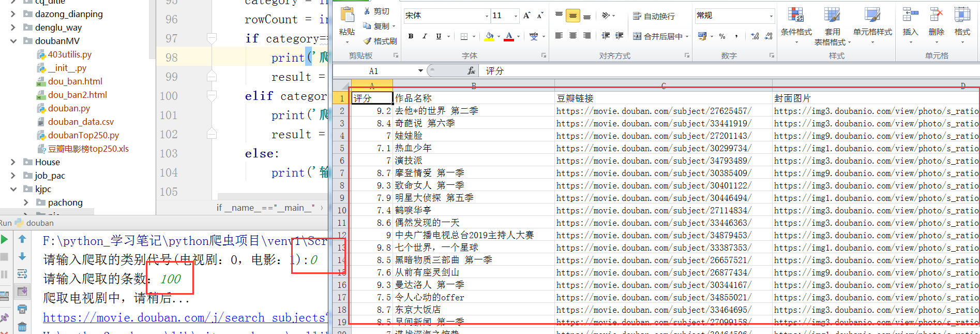The width and height of the screenshot is (980, 334).
Task: Increase font size with the large A icon
Action: click(526, 16)
